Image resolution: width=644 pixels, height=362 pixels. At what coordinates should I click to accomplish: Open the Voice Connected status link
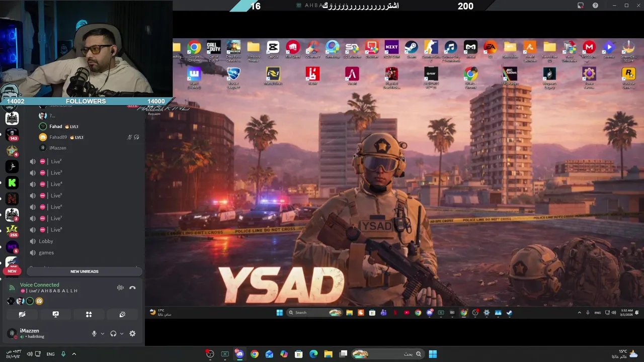coord(39,285)
